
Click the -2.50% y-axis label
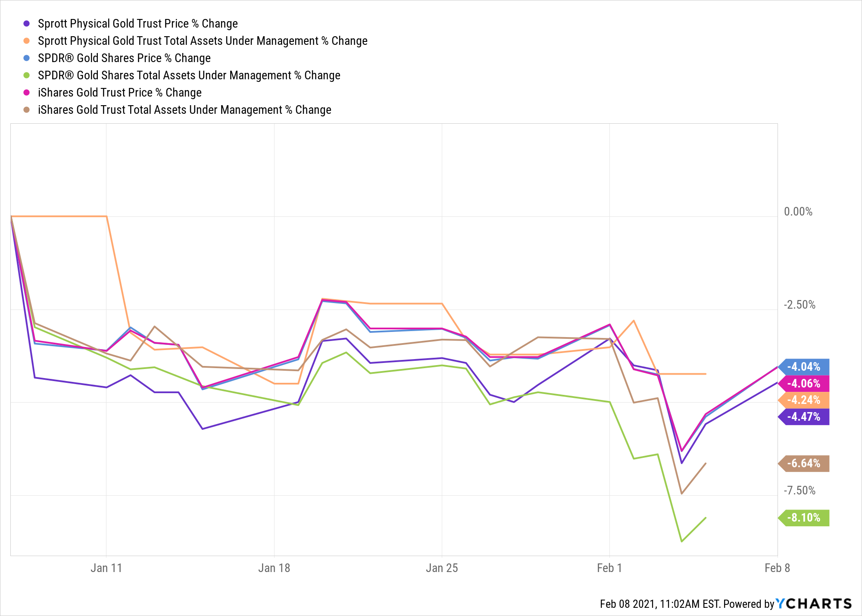[x=800, y=305]
